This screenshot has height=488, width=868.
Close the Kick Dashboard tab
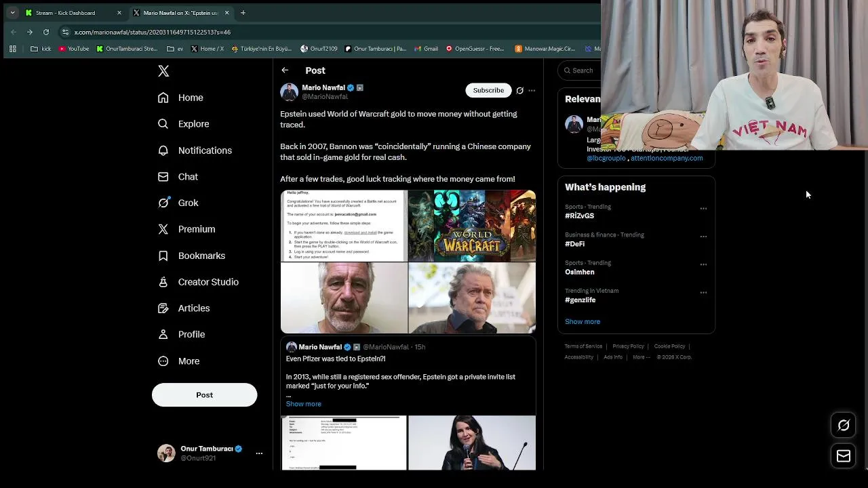click(x=119, y=13)
